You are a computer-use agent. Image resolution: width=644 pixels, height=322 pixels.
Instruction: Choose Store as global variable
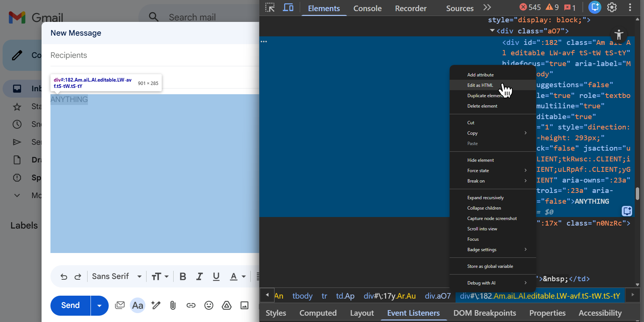tap(493, 266)
